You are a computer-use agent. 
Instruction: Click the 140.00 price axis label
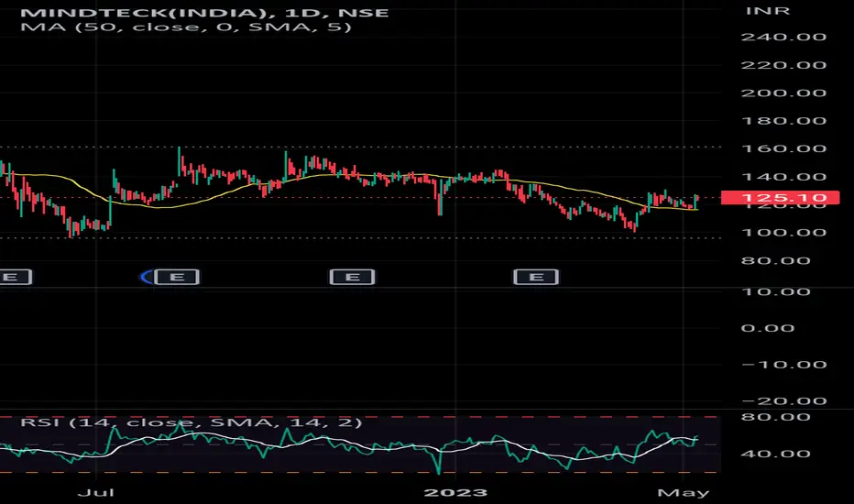[x=783, y=177]
